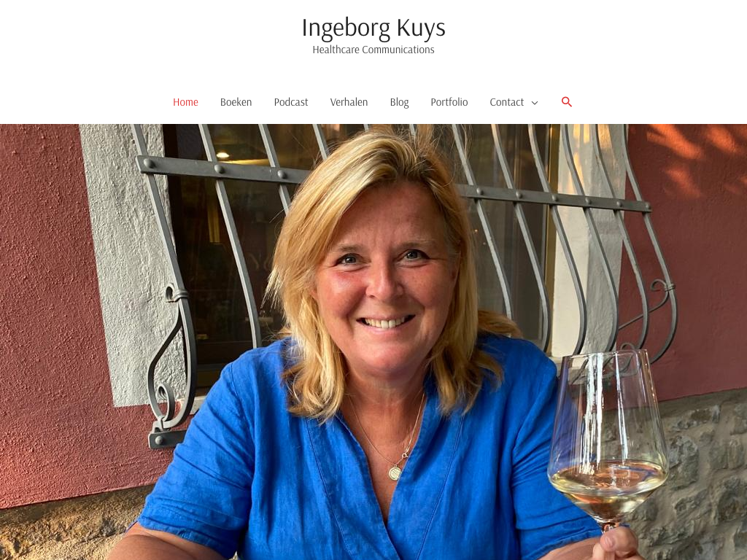The image size is (747, 560).
Task: Open the red search magnifier icon
Action: tap(566, 102)
